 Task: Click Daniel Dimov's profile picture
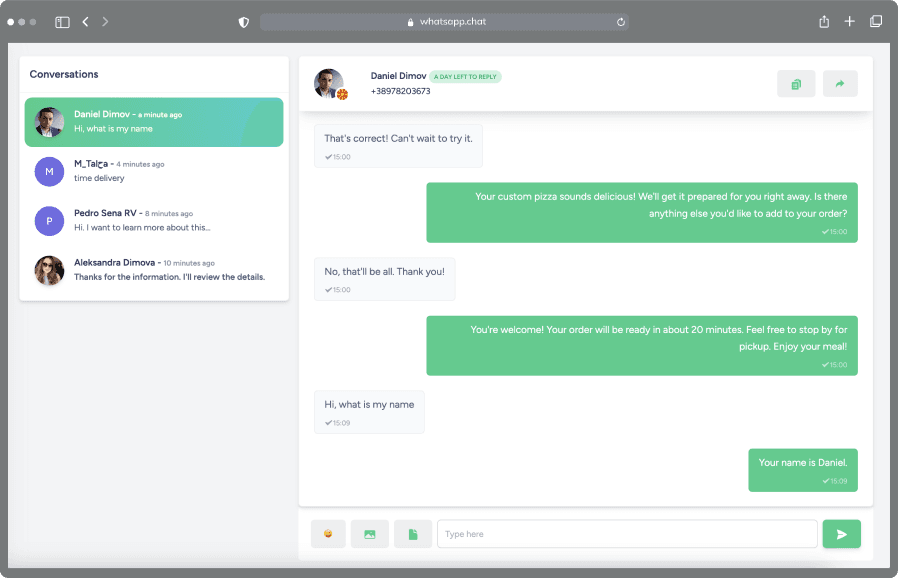click(328, 83)
